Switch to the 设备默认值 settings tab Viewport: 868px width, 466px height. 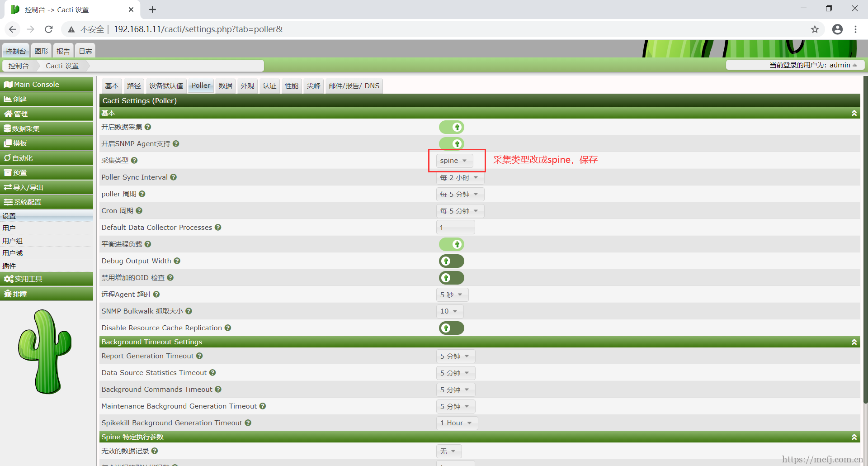tap(166, 86)
